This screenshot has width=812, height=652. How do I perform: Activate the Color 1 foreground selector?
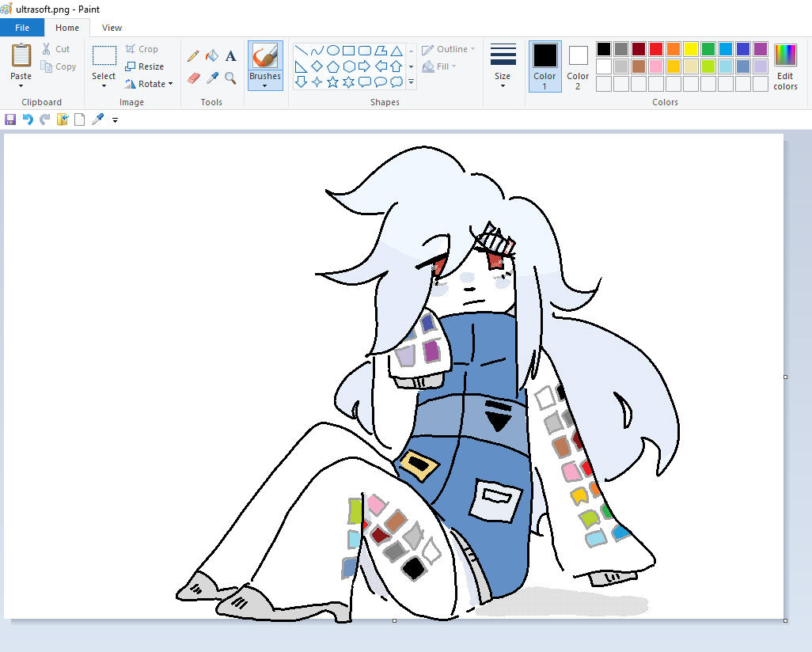544,66
